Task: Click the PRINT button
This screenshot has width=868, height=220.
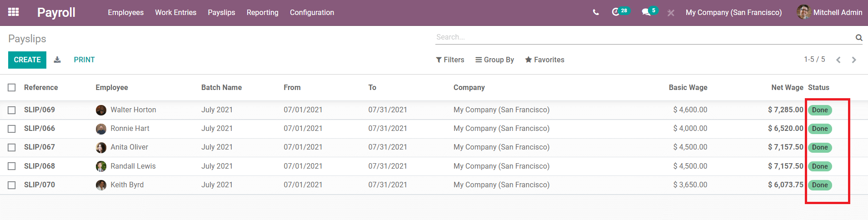Action: (84, 60)
